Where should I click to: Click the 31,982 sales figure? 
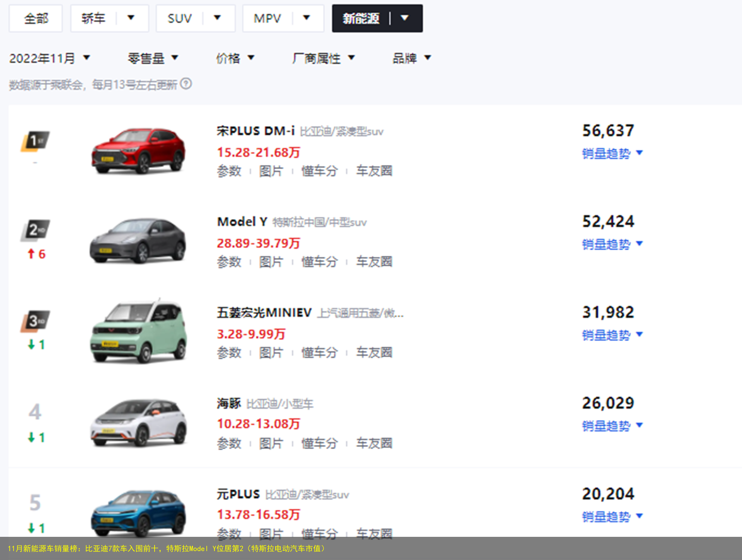point(608,312)
